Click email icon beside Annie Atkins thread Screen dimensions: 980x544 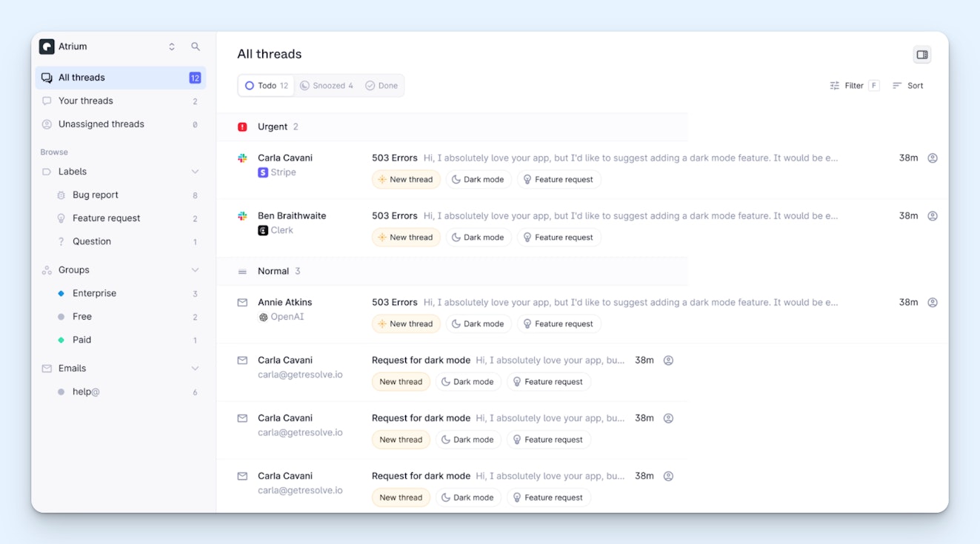click(x=242, y=303)
